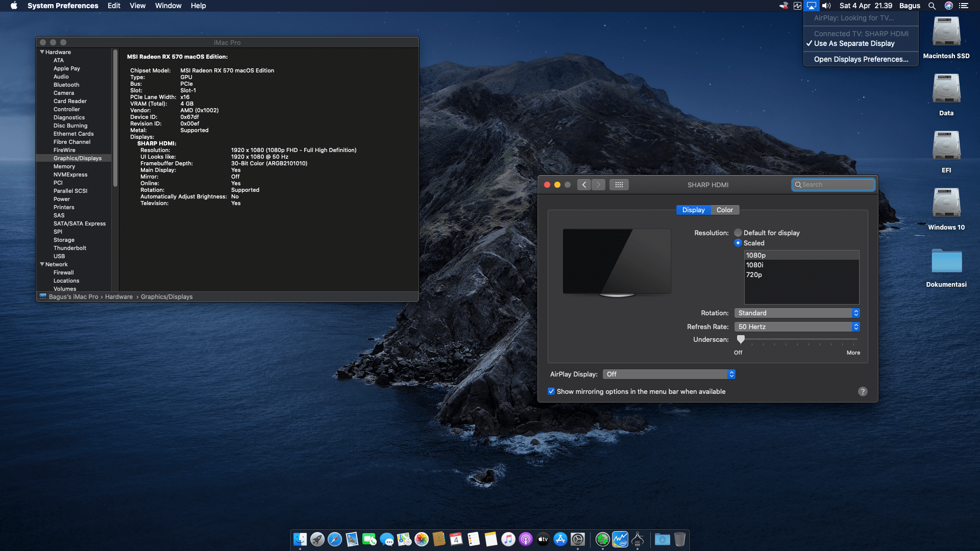Collapse the Network tree section

[42, 264]
